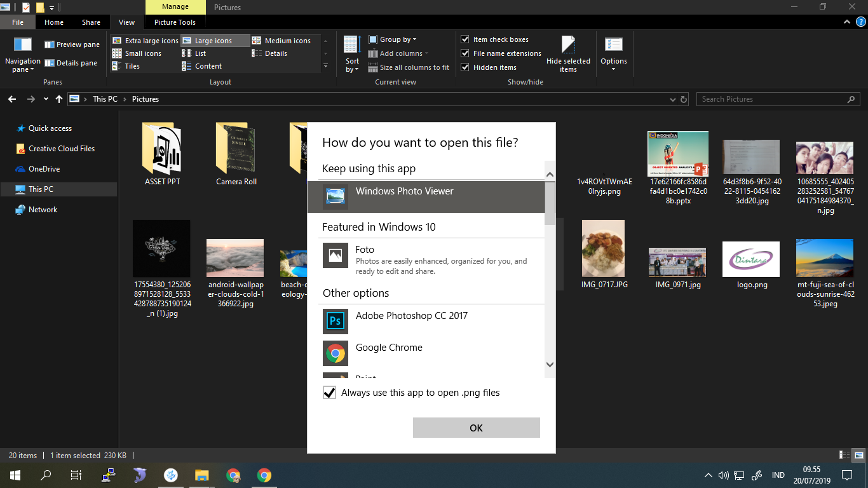868x488 pixels.
Task: Switch to large icons view in status bar
Action: click(x=859, y=455)
